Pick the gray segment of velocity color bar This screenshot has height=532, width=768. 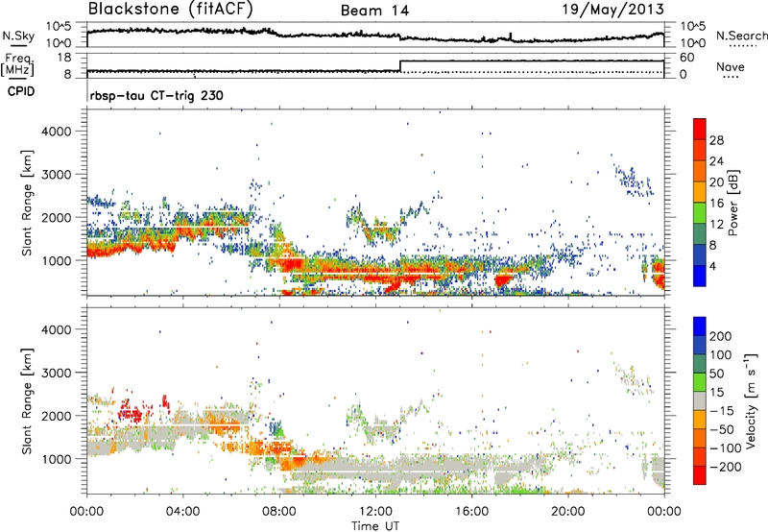(700, 400)
